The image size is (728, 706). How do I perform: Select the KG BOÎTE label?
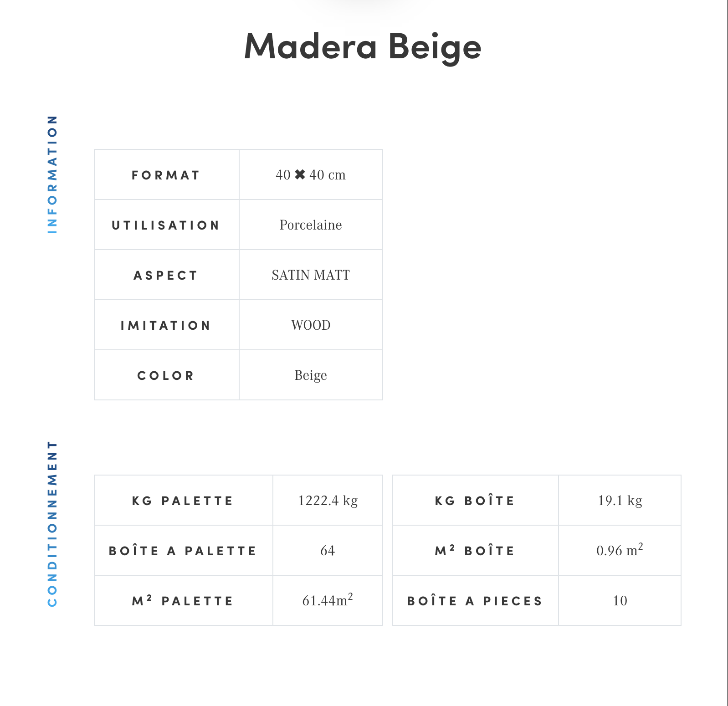click(475, 501)
